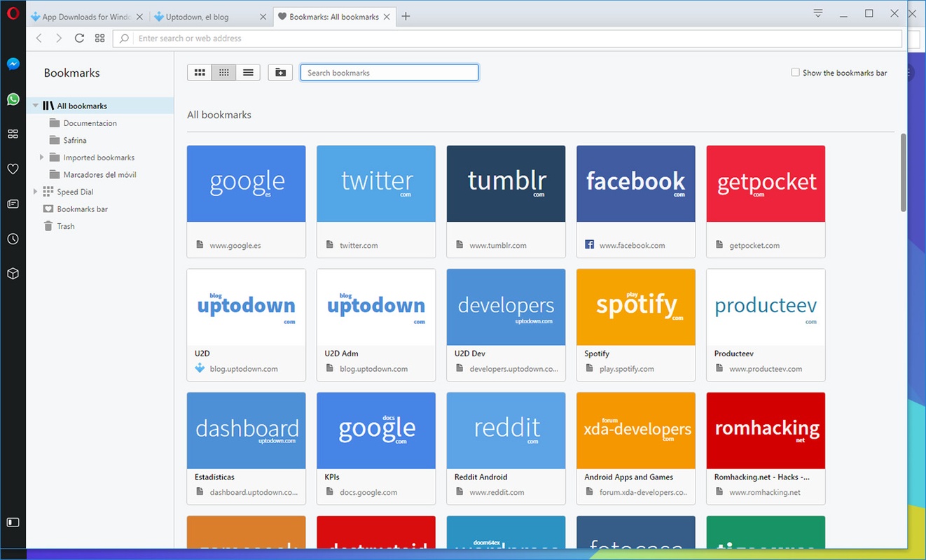Open Messenger in the Opera sidebar
Screen dimensions: 926x560
pyautogui.click(x=13, y=64)
